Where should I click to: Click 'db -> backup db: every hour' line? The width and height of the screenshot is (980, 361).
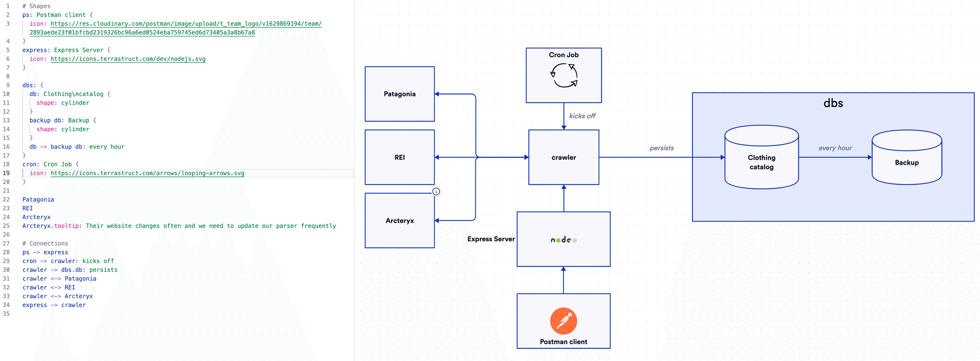[x=77, y=147]
